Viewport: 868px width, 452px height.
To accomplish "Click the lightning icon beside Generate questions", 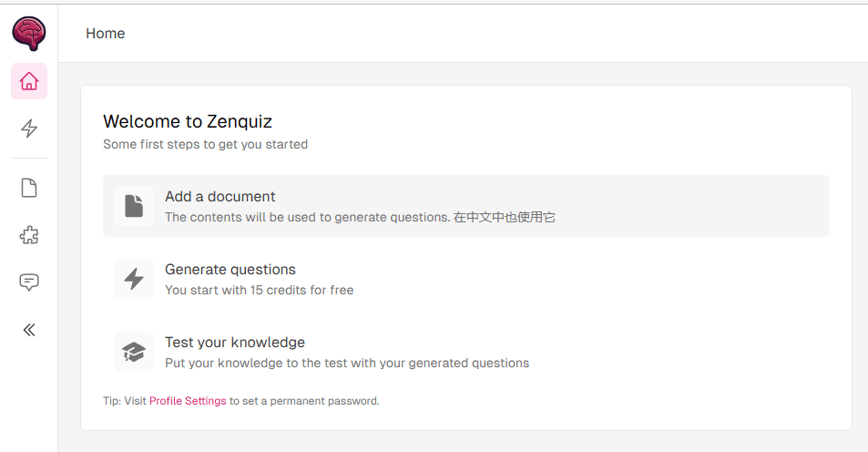I will [134, 279].
